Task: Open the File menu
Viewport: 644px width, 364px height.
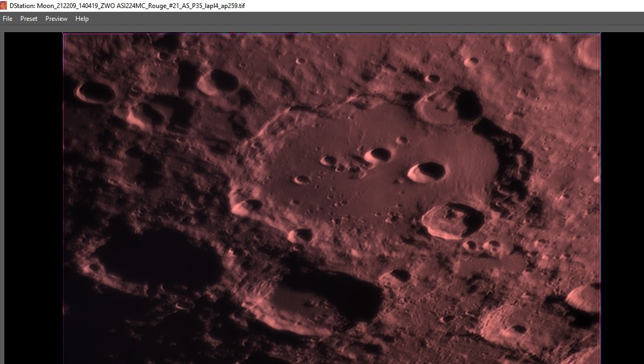Action: [7, 19]
